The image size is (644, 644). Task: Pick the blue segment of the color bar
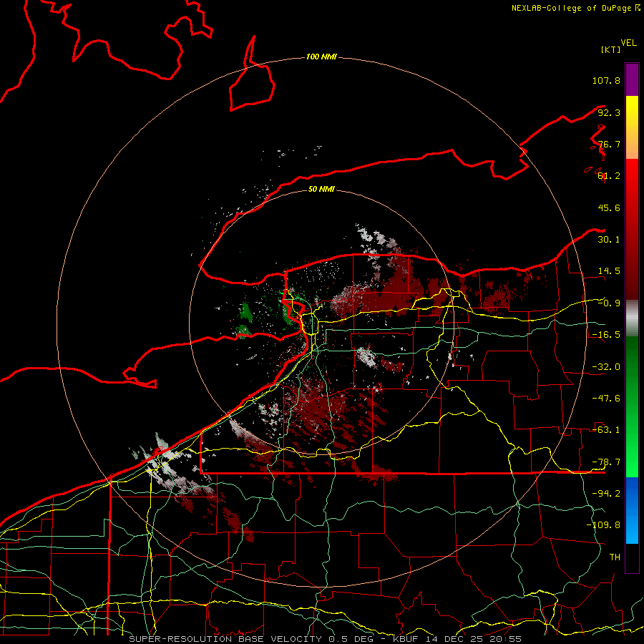click(x=632, y=510)
